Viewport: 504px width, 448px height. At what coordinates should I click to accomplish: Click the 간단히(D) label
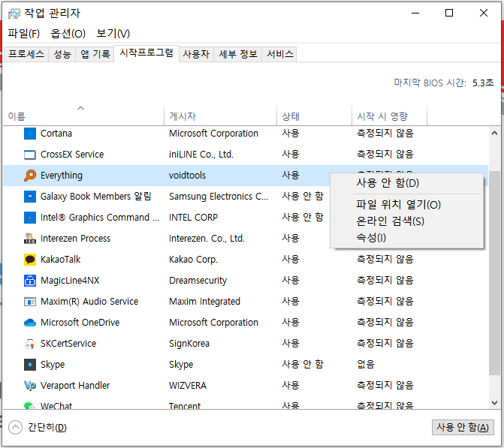(47, 428)
